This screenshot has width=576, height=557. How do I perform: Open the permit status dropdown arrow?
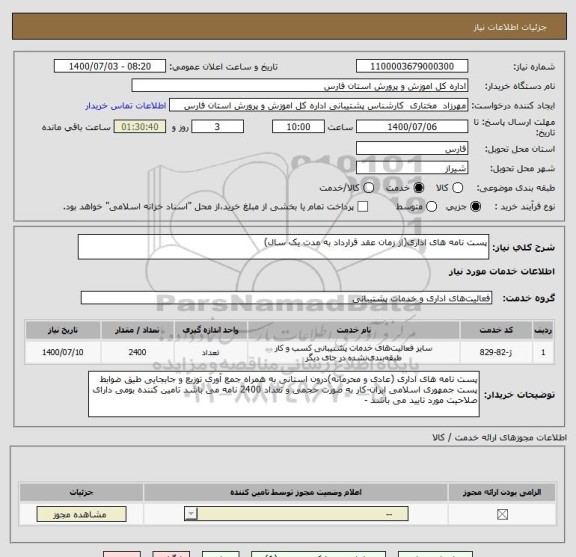coord(191,514)
